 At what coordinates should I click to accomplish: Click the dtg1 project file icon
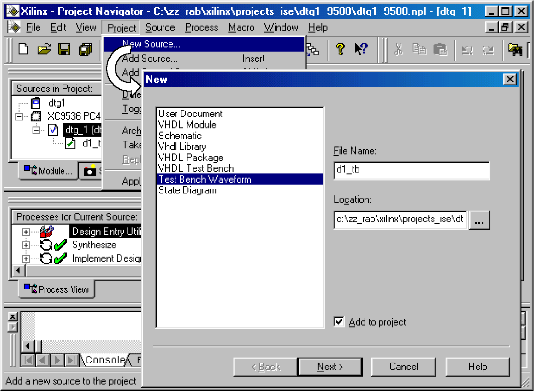(35, 103)
